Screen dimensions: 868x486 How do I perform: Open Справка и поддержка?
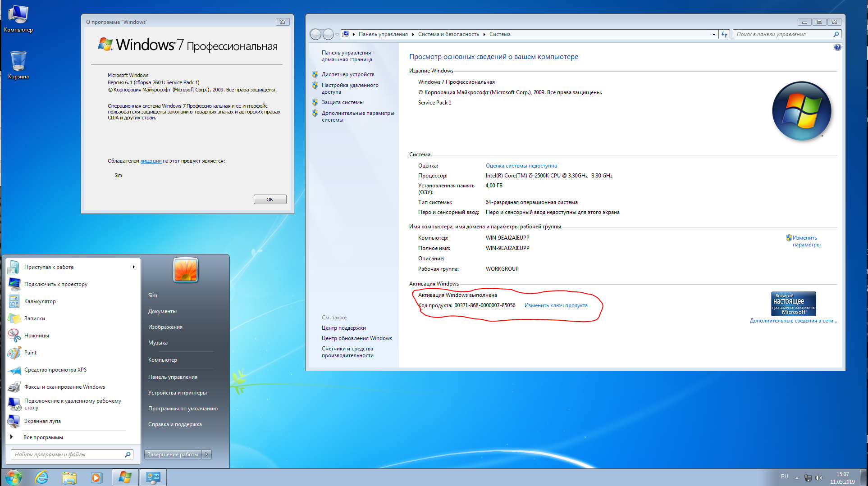[x=175, y=424]
